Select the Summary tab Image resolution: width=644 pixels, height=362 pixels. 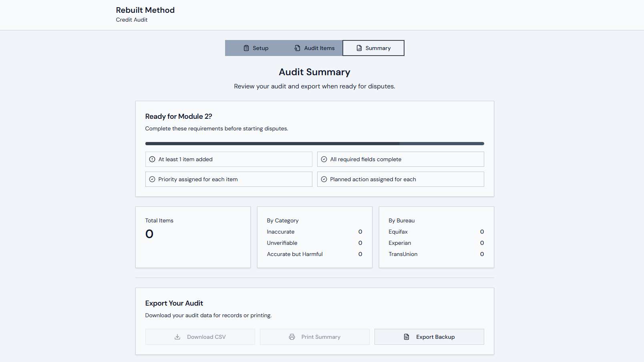point(373,48)
